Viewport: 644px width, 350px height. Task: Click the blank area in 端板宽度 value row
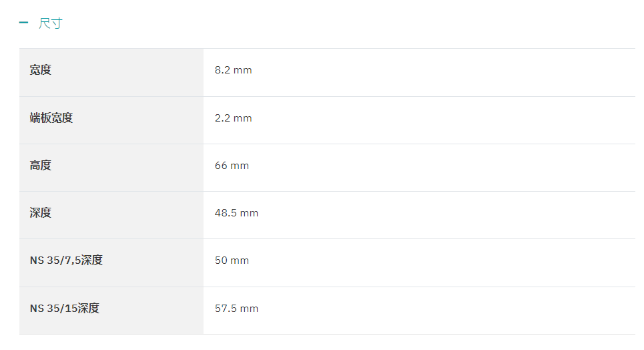click(444, 120)
